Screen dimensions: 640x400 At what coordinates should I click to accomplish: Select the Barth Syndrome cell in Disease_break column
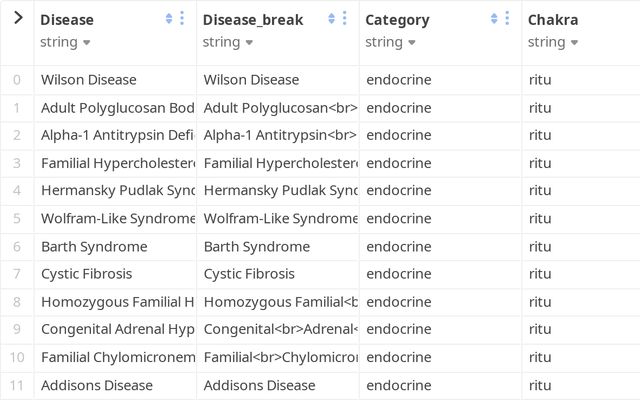pyautogui.click(x=257, y=246)
